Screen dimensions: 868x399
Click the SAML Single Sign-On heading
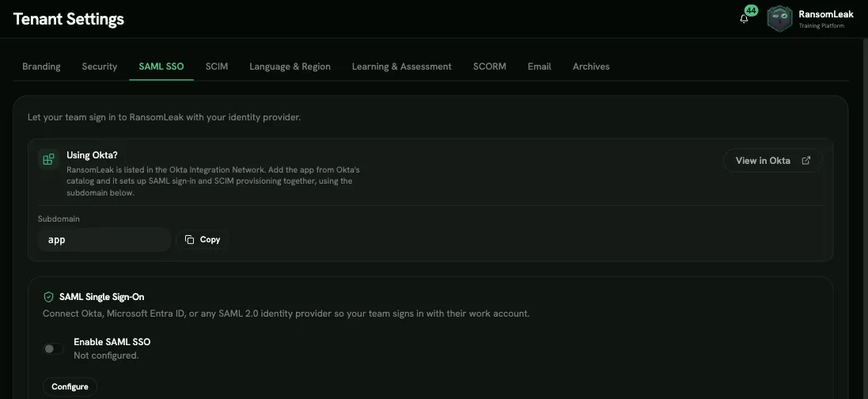pyautogui.click(x=102, y=297)
